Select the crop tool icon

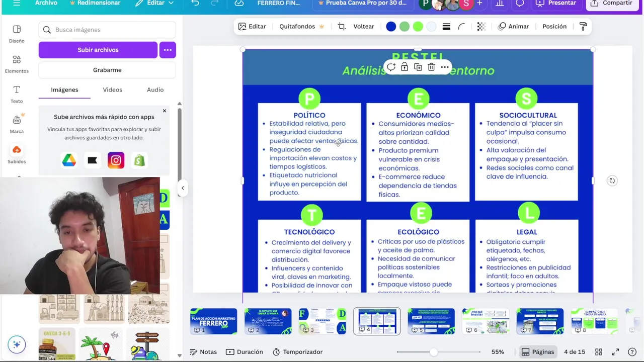(x=342, y=26)
